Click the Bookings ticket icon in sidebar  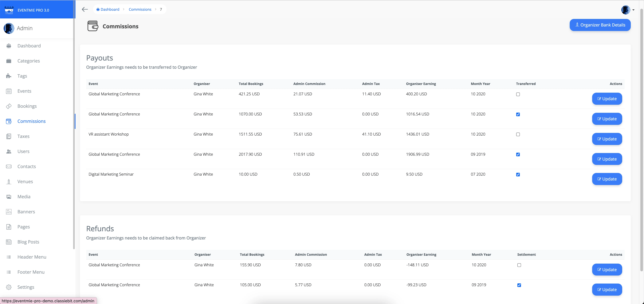tap(9, 106)
